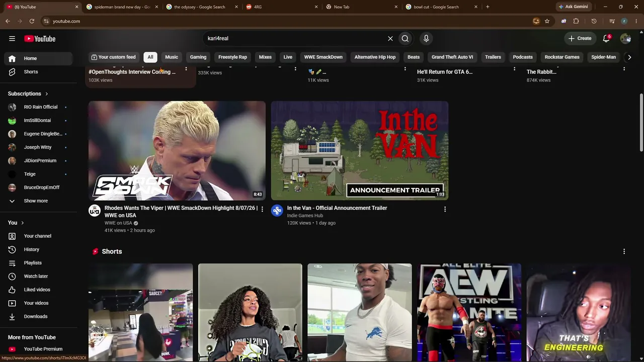The width and height of the screenshot is (644, 362).
Task: Open the YouTube account avatar menu
Action: (x=625, y=38)
